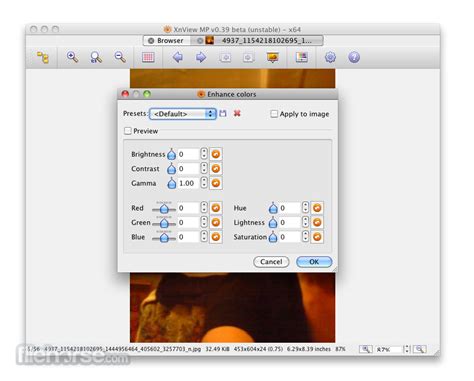
Task: Delete preset with the red X icon
Action: [237, 114]
